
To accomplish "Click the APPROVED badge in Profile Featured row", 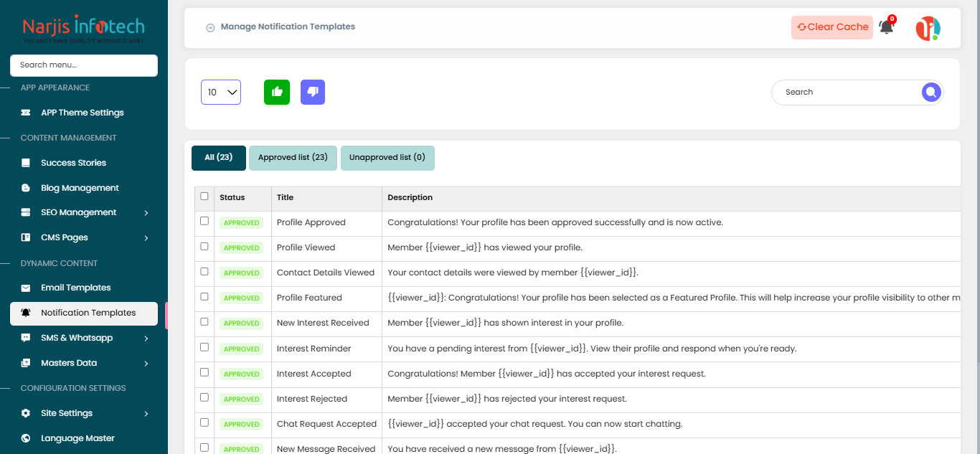I will pos(242,298).
